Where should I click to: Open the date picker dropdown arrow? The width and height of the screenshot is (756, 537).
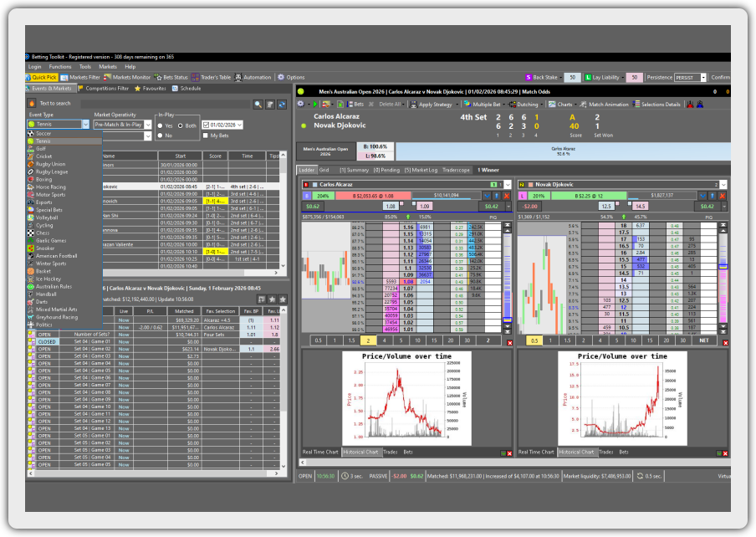point(239,125)
